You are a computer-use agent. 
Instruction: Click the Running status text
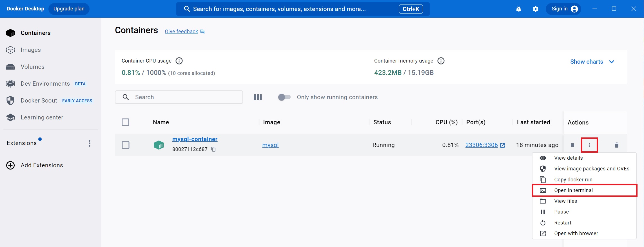point(384,145)
